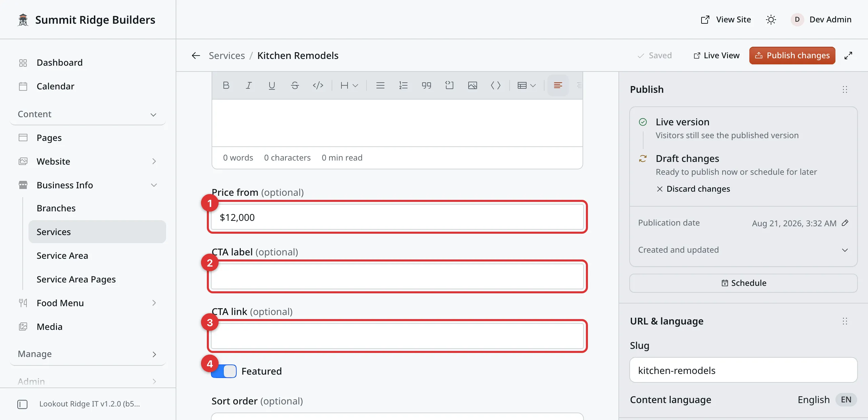Click the CTA label input field
The image size is (868, 420).
[x=397, y=277]
